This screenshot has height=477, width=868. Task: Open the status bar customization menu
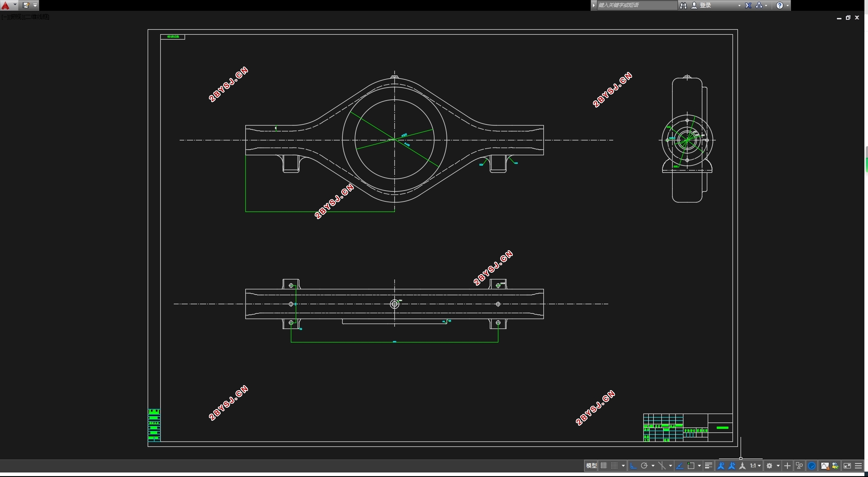click(859, 466)
